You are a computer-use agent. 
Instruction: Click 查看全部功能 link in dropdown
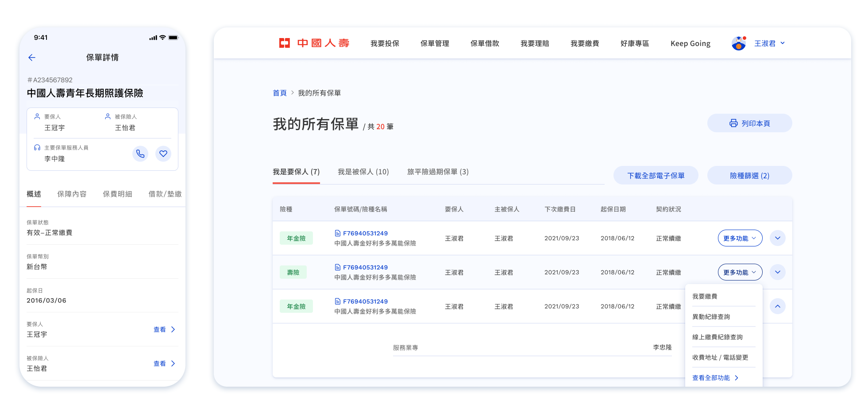[715, 378]
